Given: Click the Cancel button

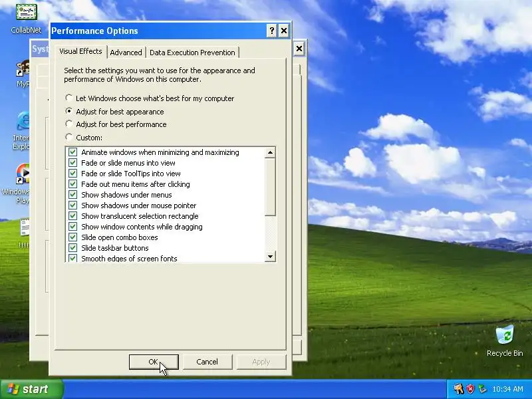Looking at the screenshot, I should 207,362.
